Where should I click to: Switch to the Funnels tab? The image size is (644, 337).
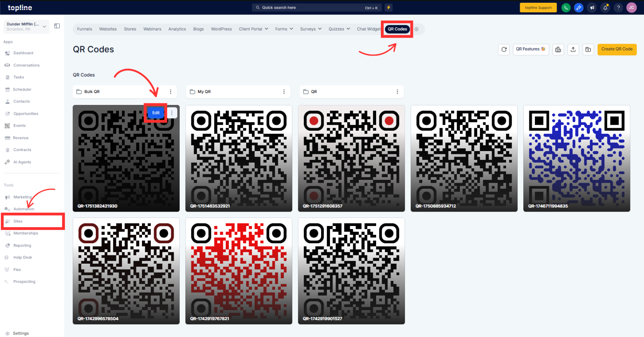coord(85,29)
